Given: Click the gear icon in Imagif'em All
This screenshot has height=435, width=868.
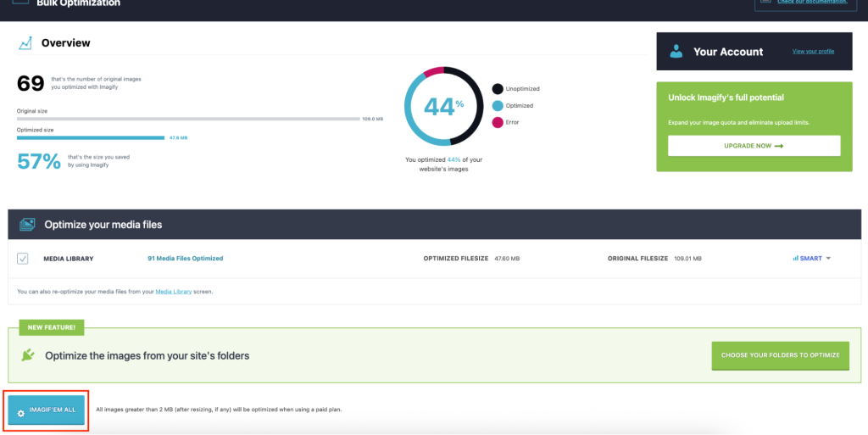Looking at the screenshot, I should pyautogui.click(x=21, y=414).
